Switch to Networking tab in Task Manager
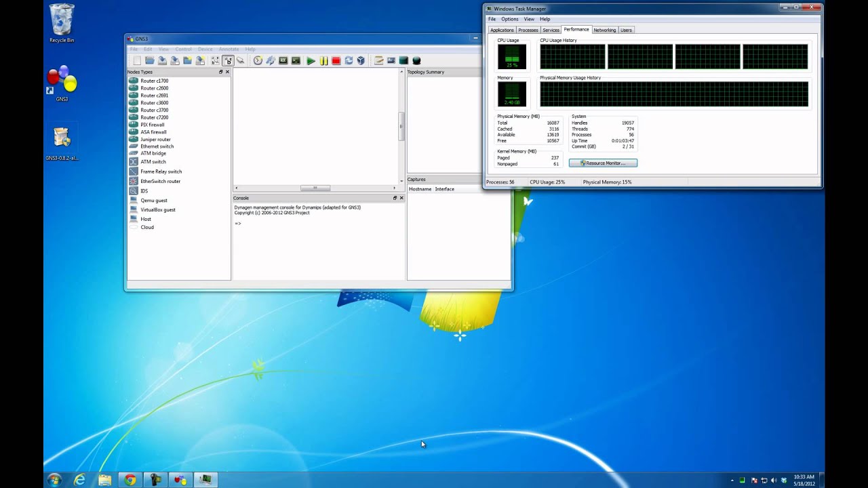The width and height of the screenshot is (868, 488). (x=604, y=30)
